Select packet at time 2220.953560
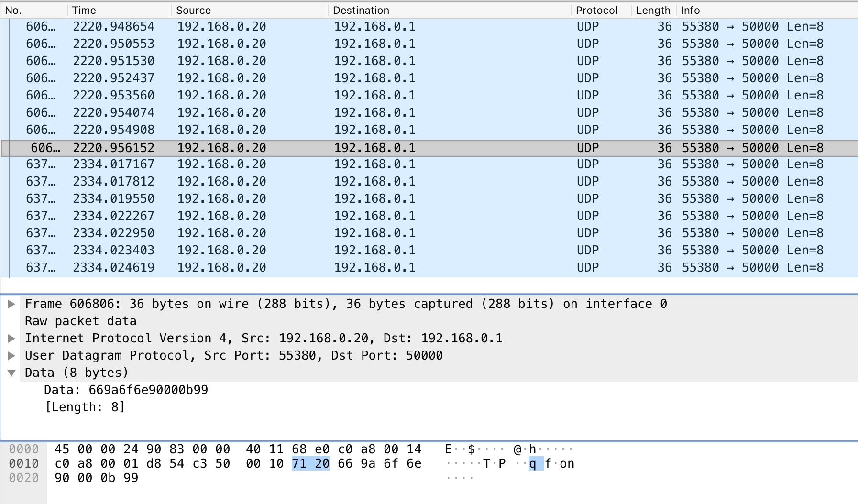Screen dimensions: 858x504 coord(429,96)
